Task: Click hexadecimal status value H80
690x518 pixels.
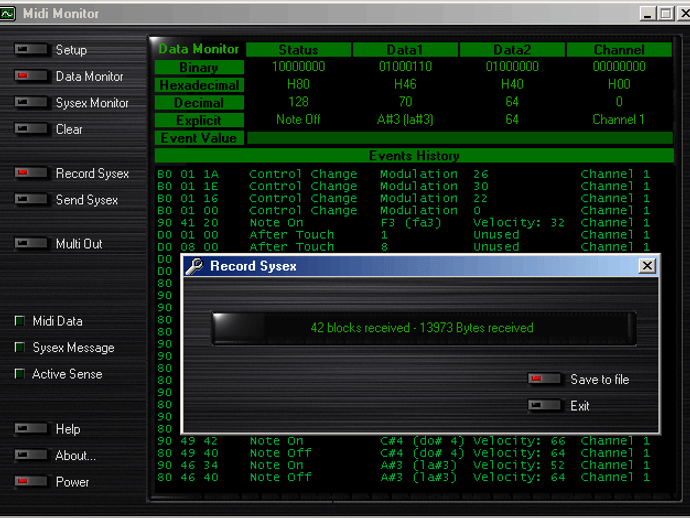Action: 298,84
